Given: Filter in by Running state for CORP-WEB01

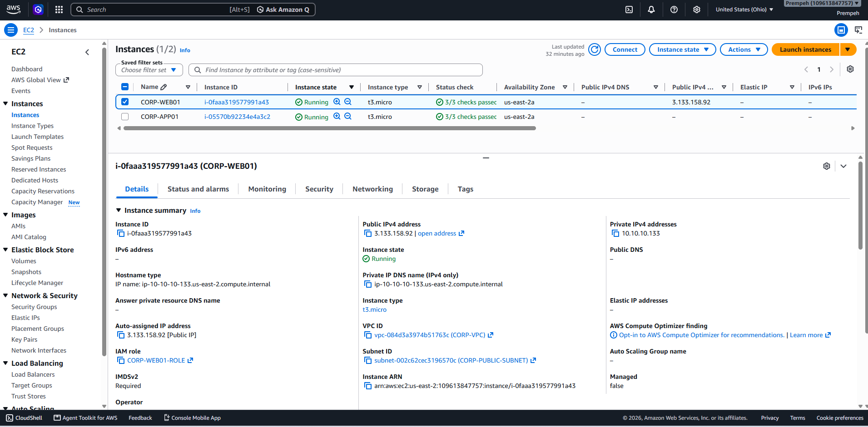Looking at the screenshot, I should coord(337,102).
